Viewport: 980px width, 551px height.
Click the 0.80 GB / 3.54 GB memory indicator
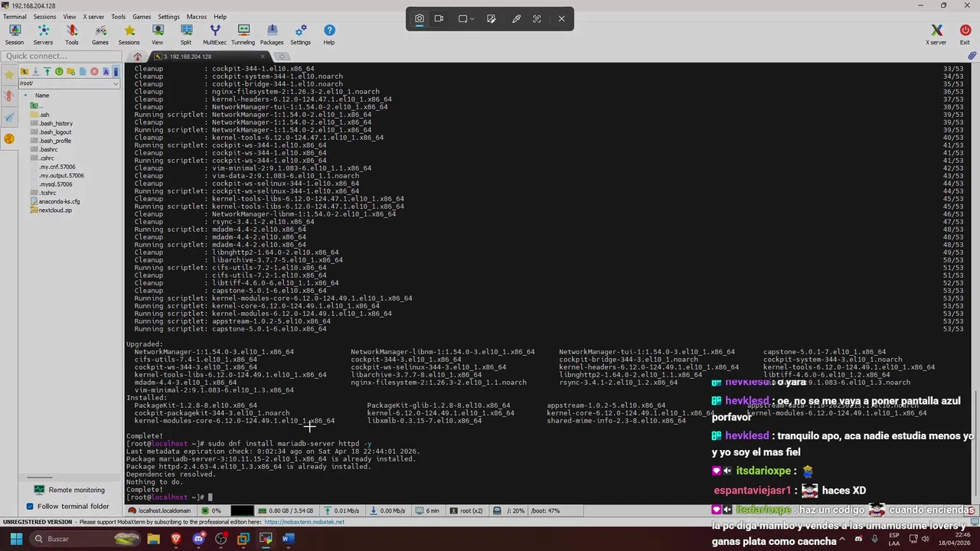(x=285, y=510)
